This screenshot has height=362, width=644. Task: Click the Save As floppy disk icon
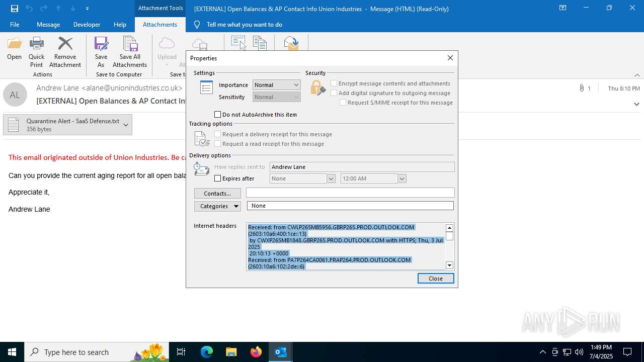point(101,44)
